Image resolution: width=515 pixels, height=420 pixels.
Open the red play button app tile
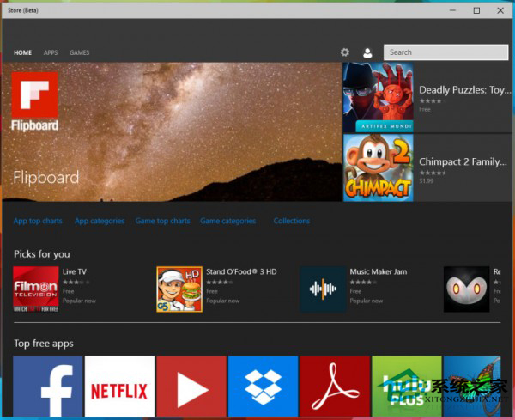point(191,387)
